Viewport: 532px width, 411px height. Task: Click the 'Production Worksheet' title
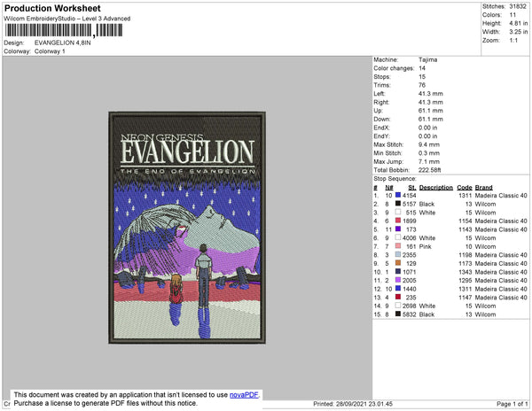[52, 8]
